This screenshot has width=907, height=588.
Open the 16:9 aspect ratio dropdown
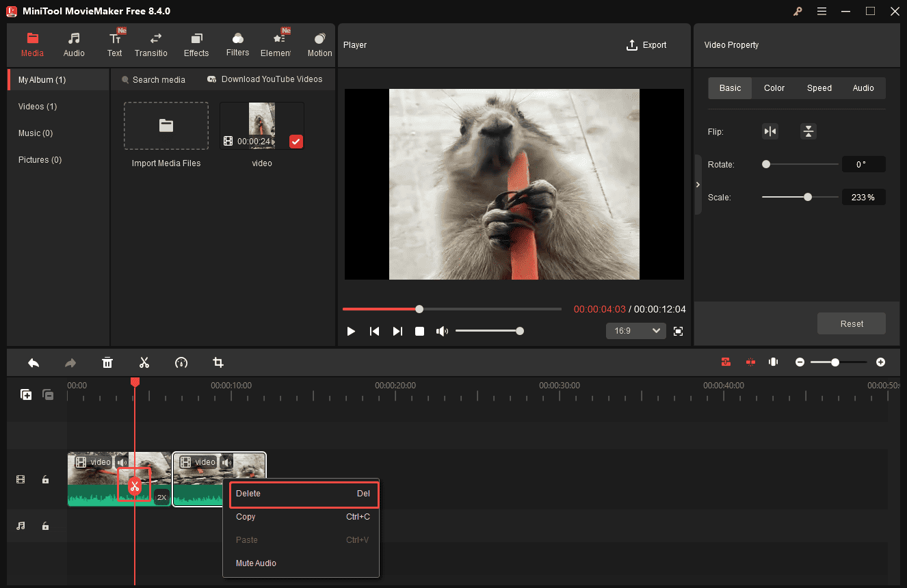point(635,331)
